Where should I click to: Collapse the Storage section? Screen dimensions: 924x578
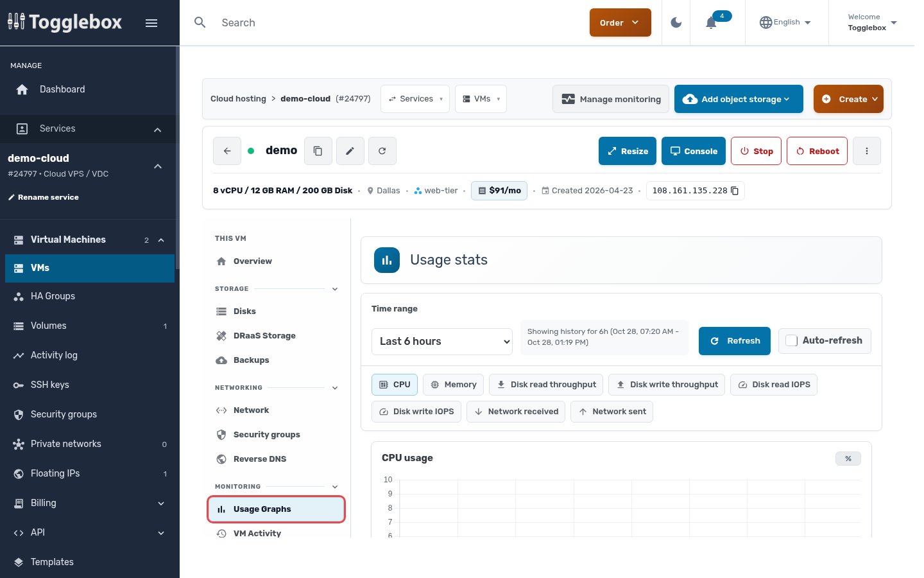335,289
